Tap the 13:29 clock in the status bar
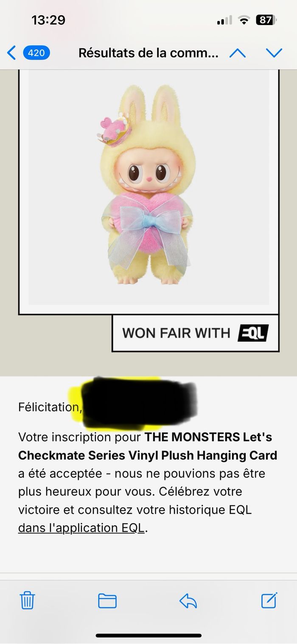The width and height of the screenshot is (297, 644). pyautogui.click(x=48, y=20)
